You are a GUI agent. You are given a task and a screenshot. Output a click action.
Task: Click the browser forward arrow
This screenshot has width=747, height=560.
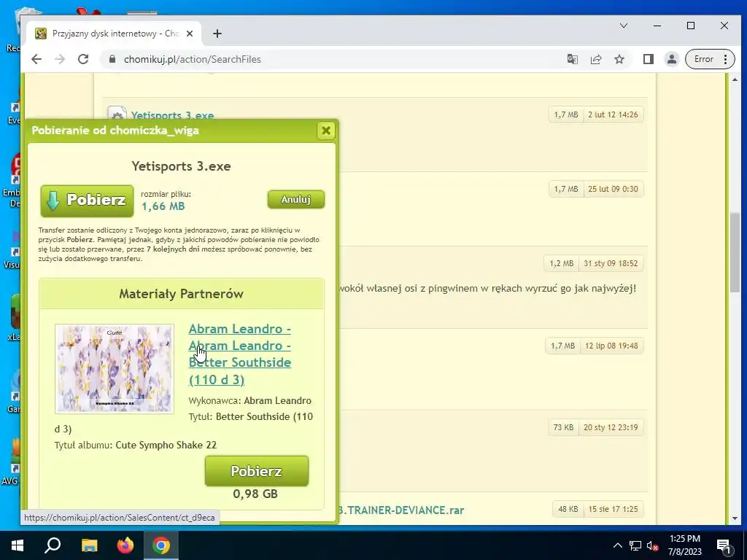(60, 59)
